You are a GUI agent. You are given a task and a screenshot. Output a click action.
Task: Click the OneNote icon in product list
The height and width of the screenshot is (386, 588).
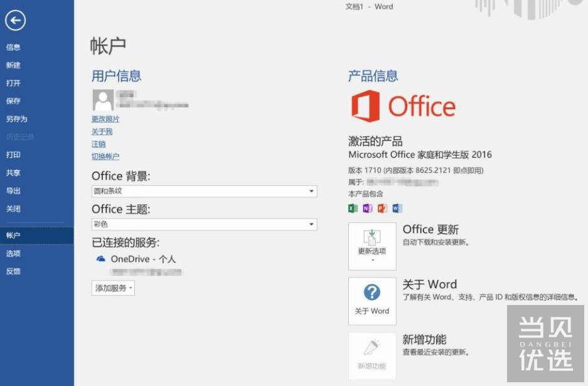pos(368,208)
